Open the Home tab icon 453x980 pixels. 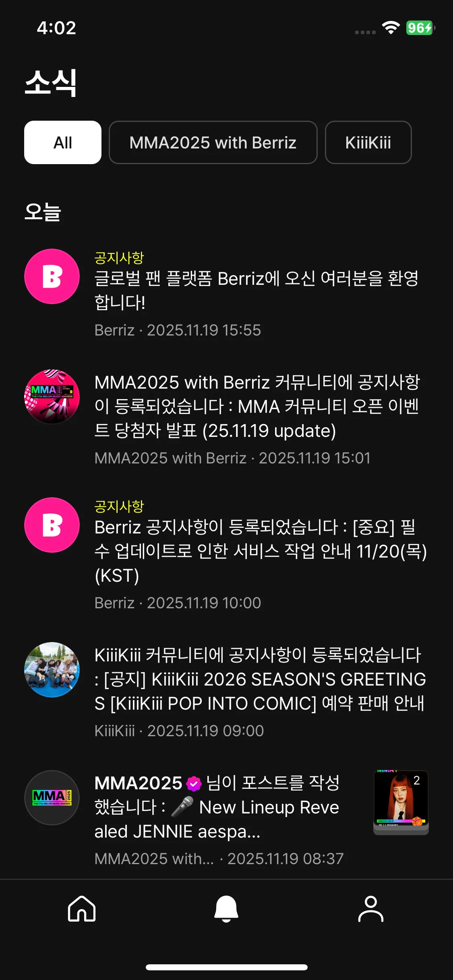tap(82, 908)
